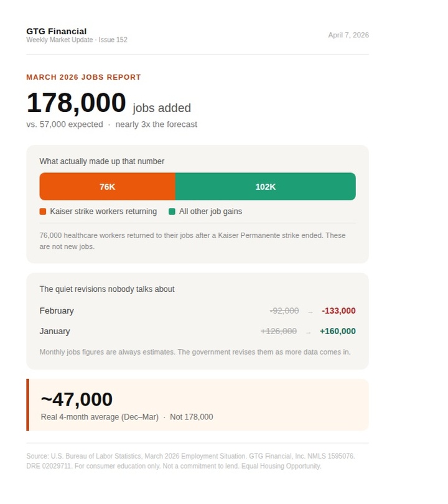The height and width of the screenshot is (504, 448).
Task: Click the struck-through +126,000 January value
Action: [x=278, y=331]
